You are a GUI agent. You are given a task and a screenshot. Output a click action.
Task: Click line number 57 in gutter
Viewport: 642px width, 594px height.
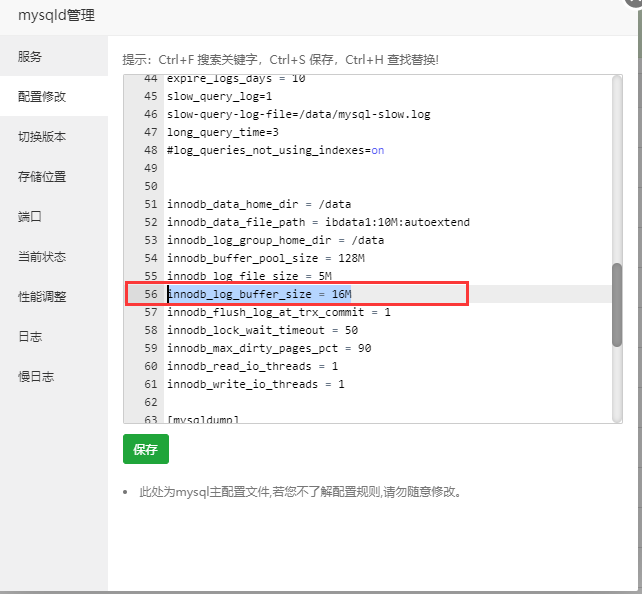point(150,312)
